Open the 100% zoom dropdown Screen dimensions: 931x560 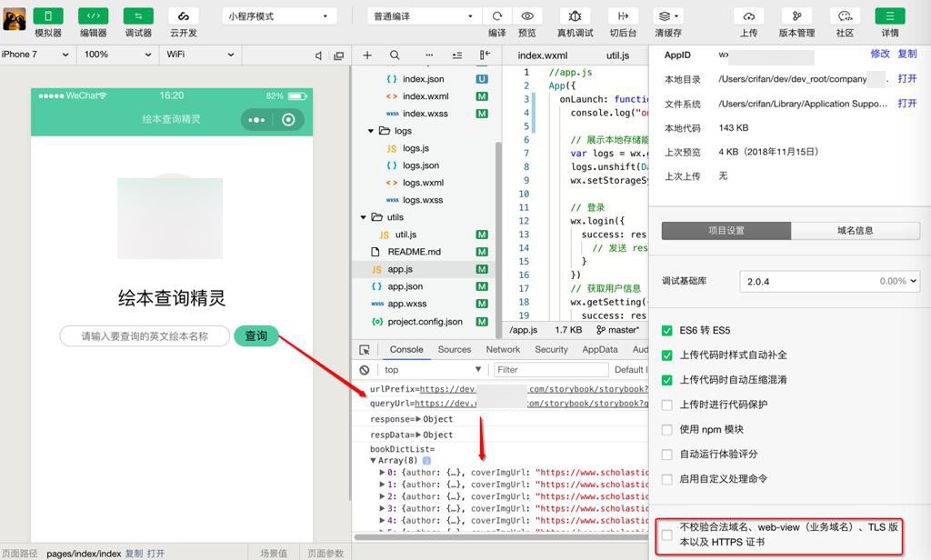coord(117,55)
